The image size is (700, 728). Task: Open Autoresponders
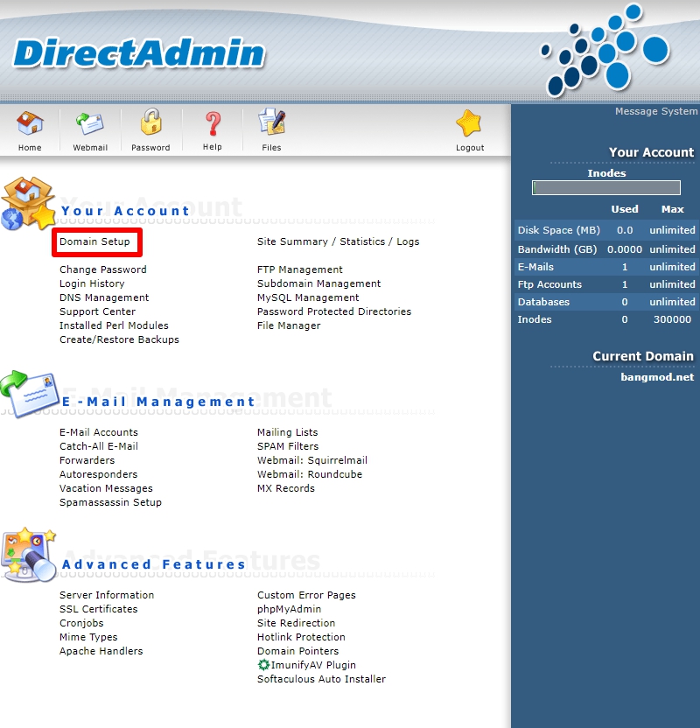coord(98,473)
